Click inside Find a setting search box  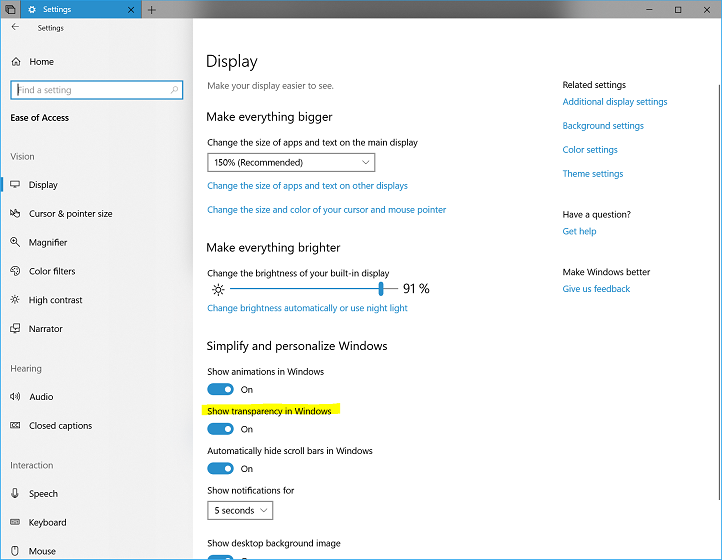[96, 90]
